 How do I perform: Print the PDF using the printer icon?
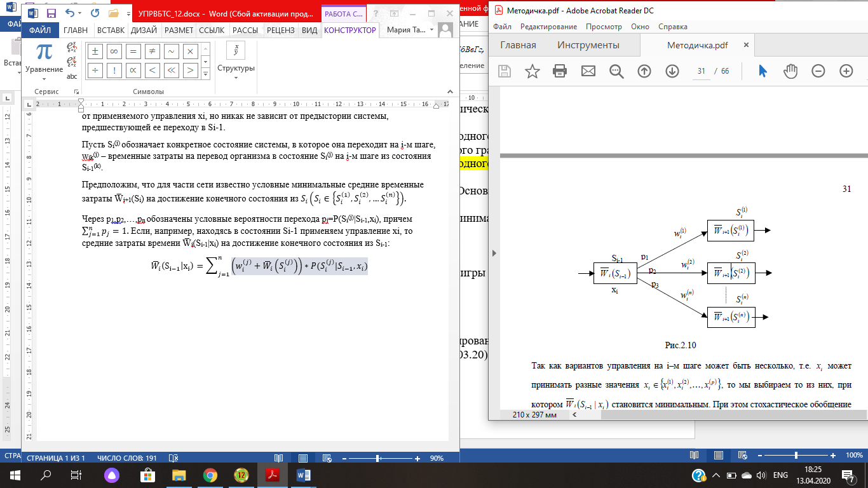[560, 71]
